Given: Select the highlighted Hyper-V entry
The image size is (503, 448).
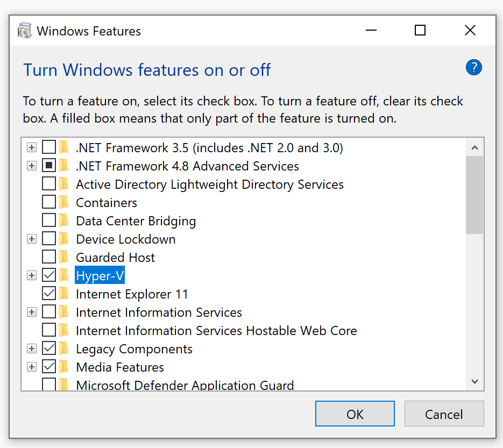Looking at the screenshot, I should click(100, 275).
